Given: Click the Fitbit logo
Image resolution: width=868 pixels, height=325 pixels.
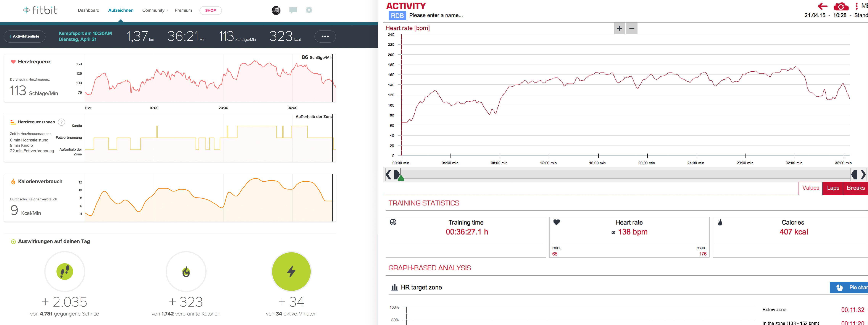Looking at the screenshot, I should click(40, 10).
